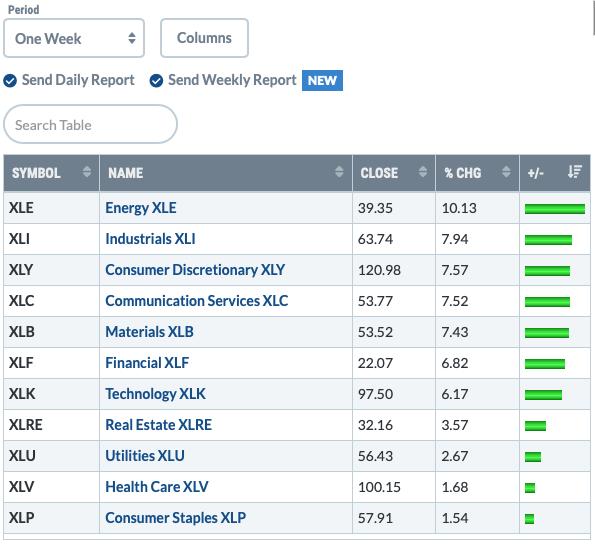Open the Period One Week dropdown
This screenshot has height=544, width=595.
click(74, 38)
